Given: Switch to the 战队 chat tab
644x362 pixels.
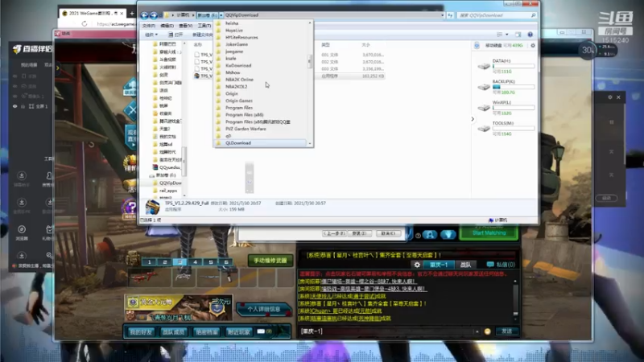Looking at the screenshot, I should (x=465, y=265).
